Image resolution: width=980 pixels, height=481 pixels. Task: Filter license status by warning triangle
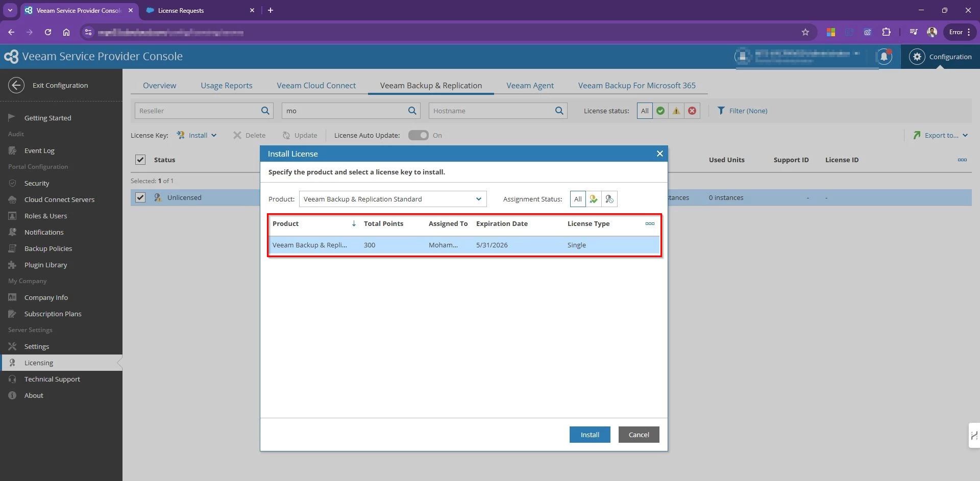pos(676,111)
